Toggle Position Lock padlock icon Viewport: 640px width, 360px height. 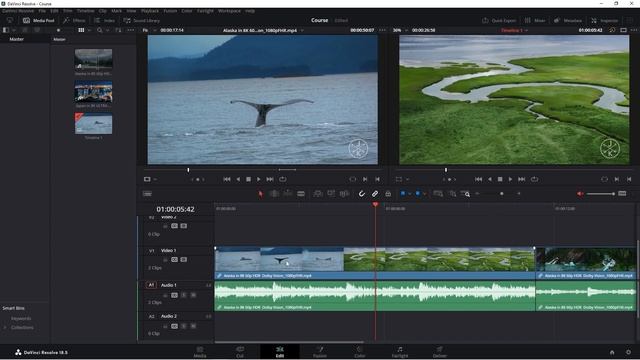pyautogui.click(x=388, y=194)
